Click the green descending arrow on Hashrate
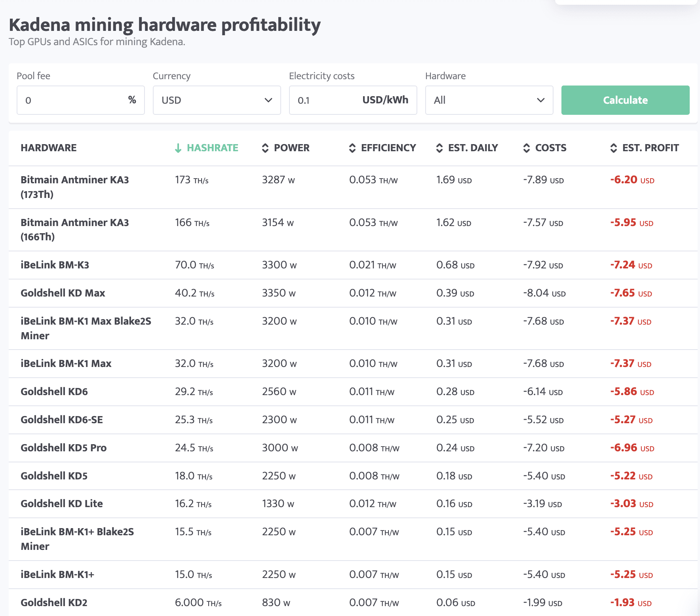The width and height of the screenshot is (700, 616). click(x=179, y=148)
